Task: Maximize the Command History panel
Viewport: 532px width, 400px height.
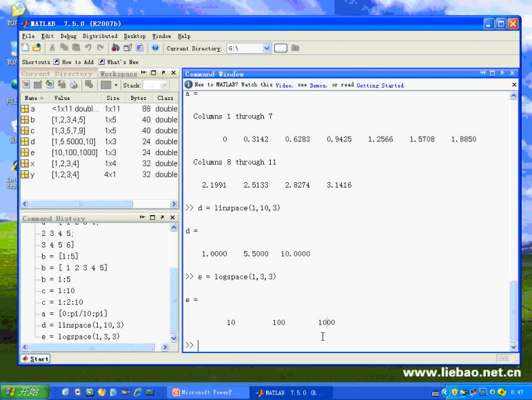Action: [x=152, y=217]
